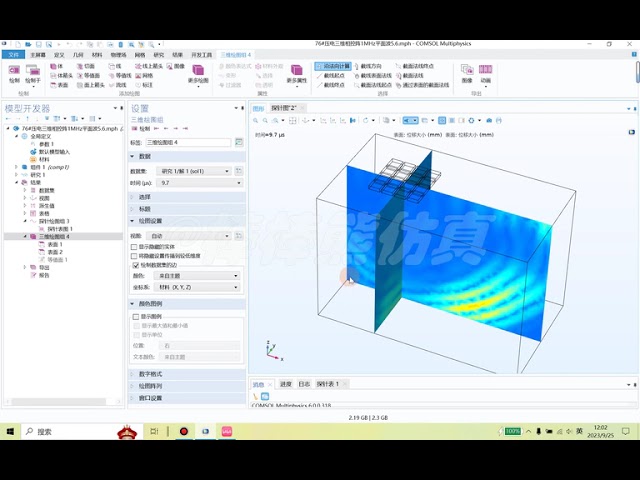Uncheck 绘制数据集的边 checkbox
640x480 pixels.
[x=136, y=265]
